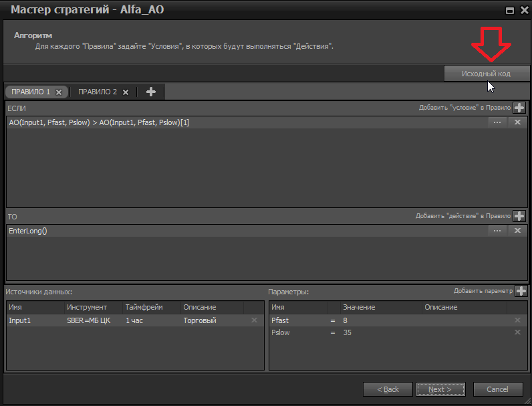Image resolution: width=532 pixels, height=406 pixels.
Task: Switch to the ПРАВИЛО 2 tab
Action: tap(97, 92)
